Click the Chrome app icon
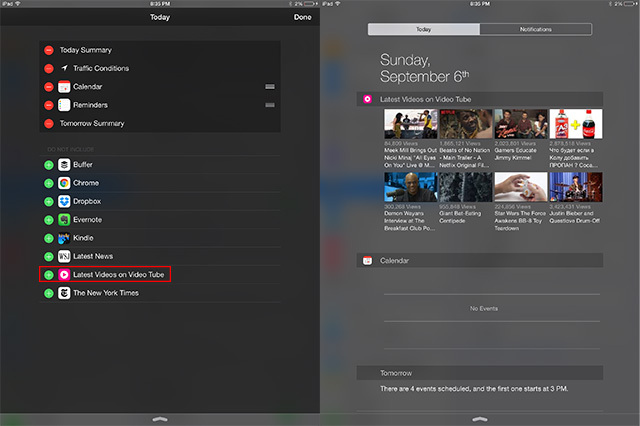Viewport: 640px width, 426px height. point(64,183)
